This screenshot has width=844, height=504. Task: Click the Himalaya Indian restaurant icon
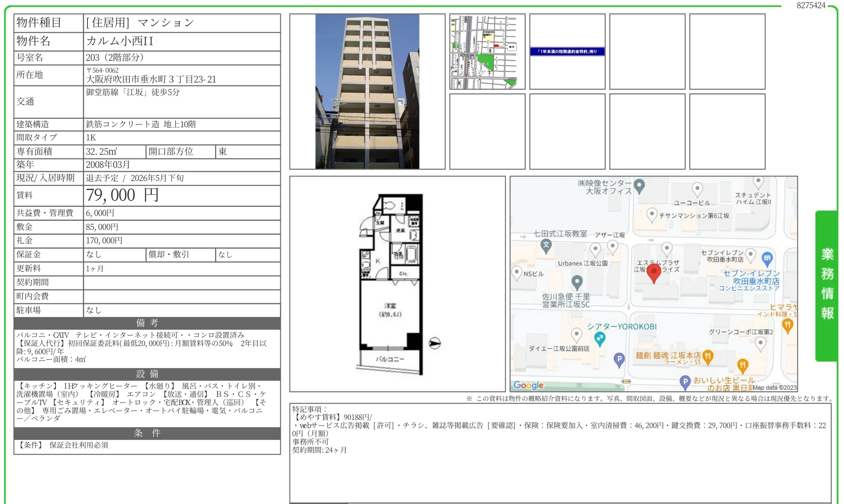click(787, 325)
